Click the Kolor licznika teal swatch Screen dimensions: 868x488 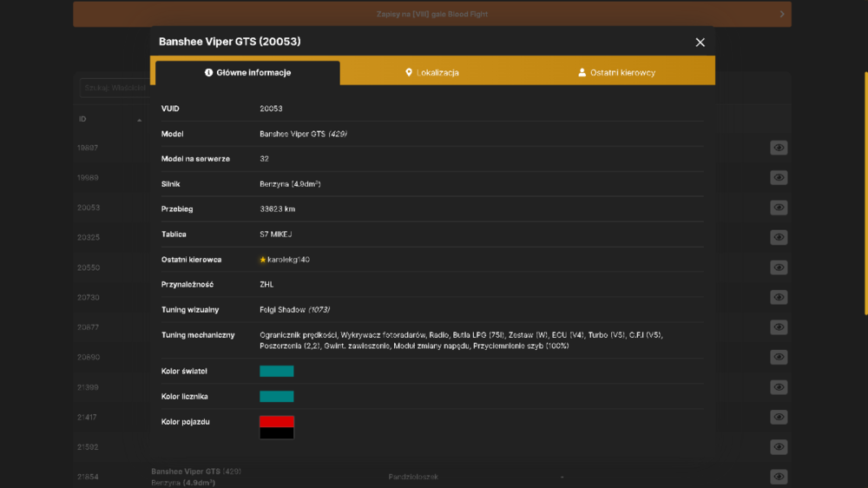(277, 397)
